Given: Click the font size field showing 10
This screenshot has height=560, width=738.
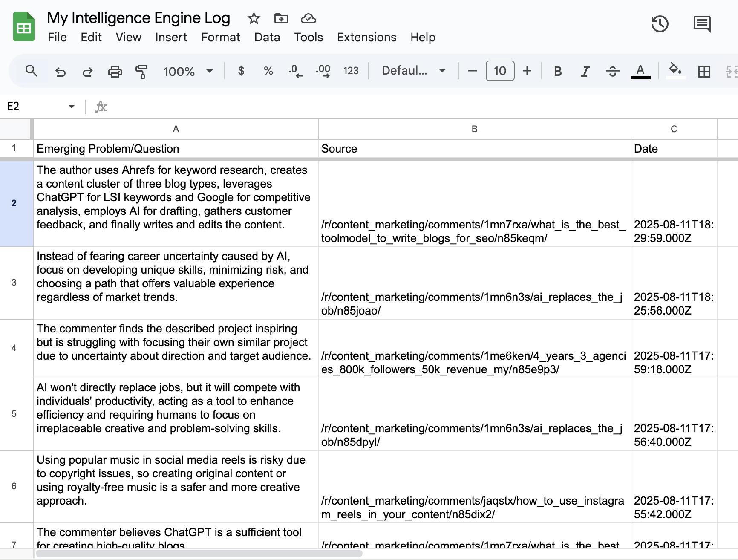Looking at the screenshot, I should (x=500, y=71).
